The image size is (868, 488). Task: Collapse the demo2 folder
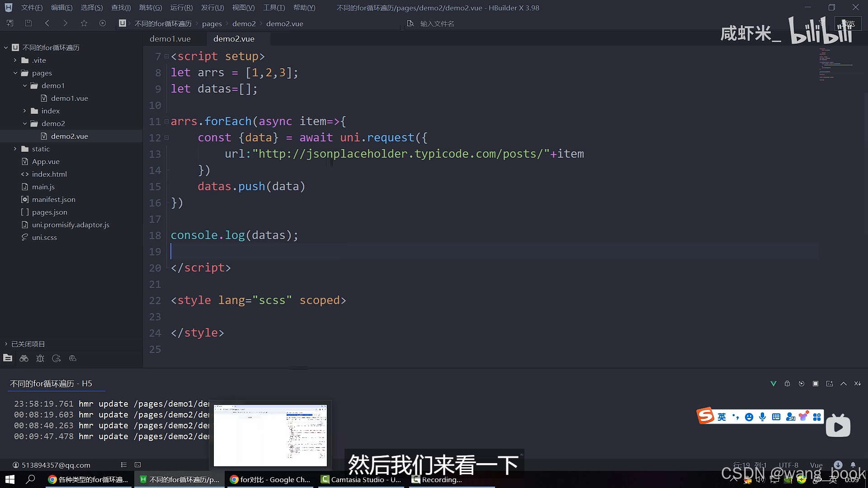click(x=25, y=123)
